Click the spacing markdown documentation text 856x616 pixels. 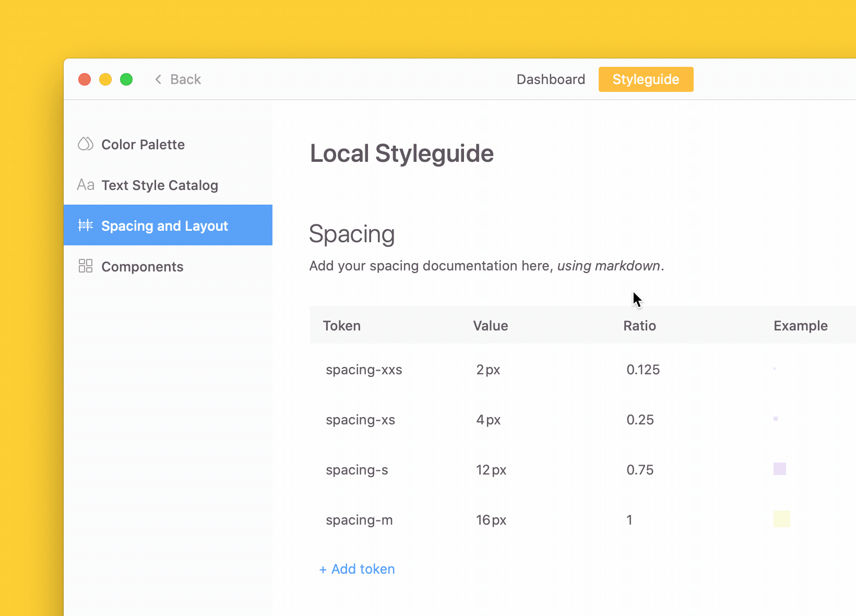(x=486, y=266)
